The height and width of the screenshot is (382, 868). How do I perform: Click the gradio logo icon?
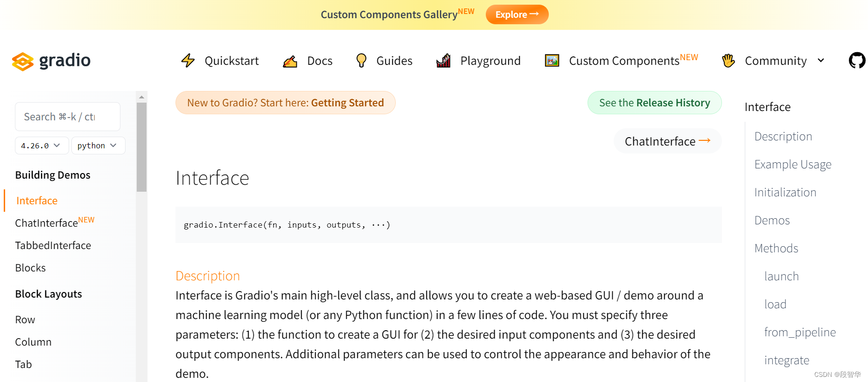pos(22,61)
